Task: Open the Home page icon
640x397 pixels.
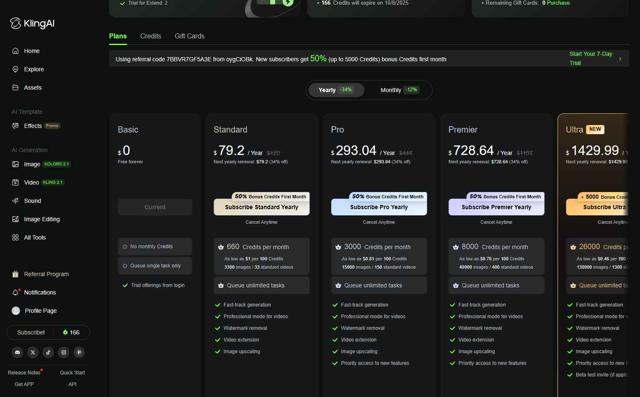Action: [x=16, y=51]
